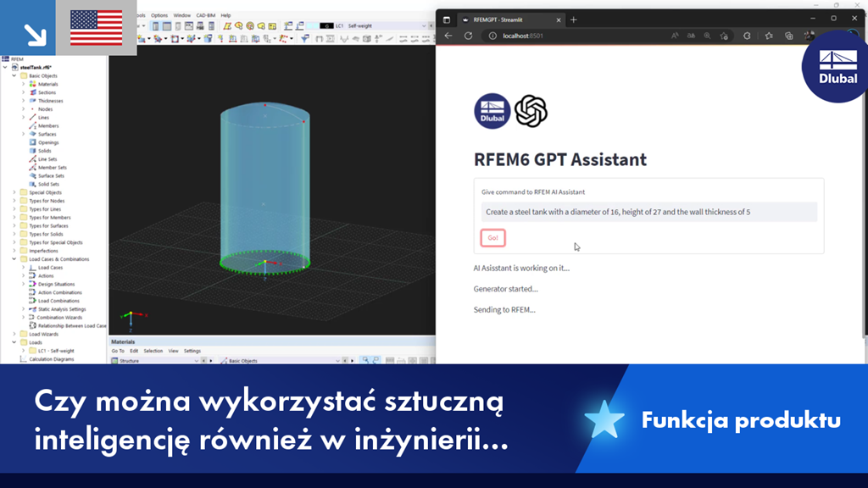Collapse the steelTank.rf6 tree node

click(x=6, y=68)
